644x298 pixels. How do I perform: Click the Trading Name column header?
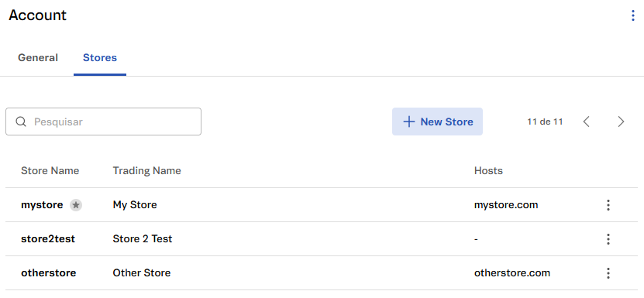[146, 171]
